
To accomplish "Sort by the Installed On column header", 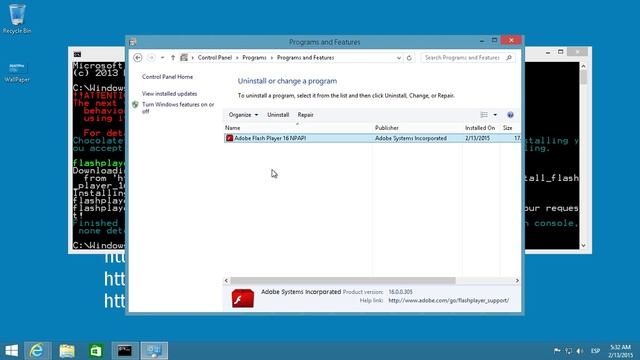I will pyautogui.click(x=481, y=128).
